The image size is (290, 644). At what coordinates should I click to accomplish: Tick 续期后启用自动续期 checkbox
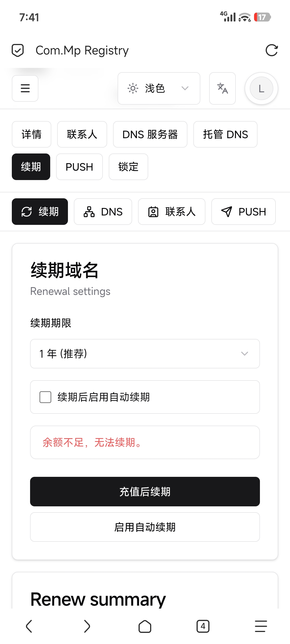pyautogui.click(x=45, y=397)
